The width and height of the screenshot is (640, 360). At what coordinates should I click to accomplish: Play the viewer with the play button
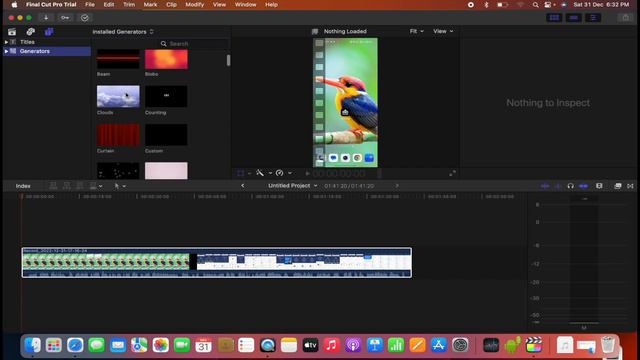coord(307,173)
